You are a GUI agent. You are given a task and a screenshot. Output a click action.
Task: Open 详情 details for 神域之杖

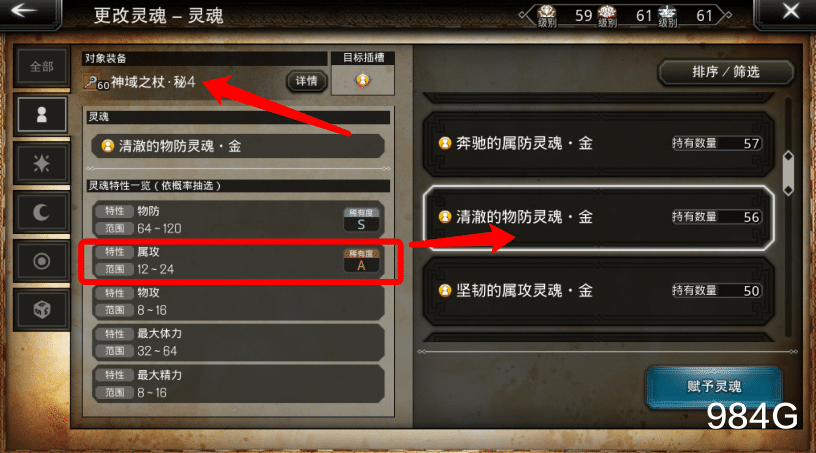pyautogui.click(x=307, y=81)
